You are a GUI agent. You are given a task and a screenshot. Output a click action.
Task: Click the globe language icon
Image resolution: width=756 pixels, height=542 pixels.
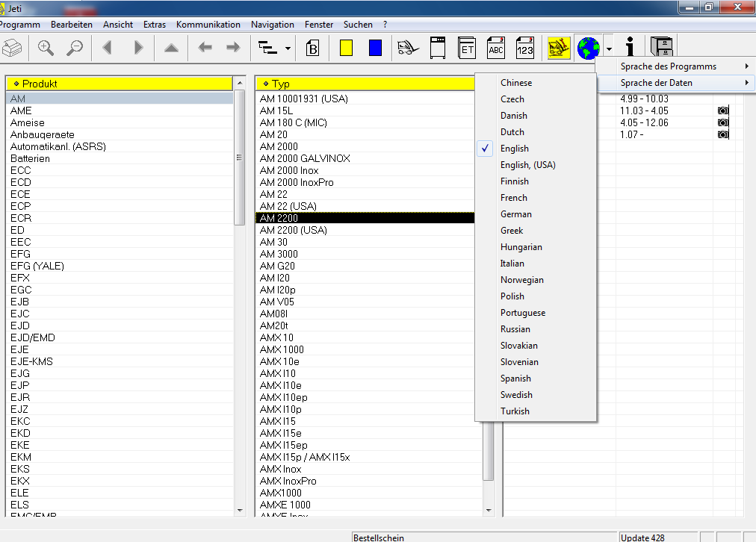588,48
